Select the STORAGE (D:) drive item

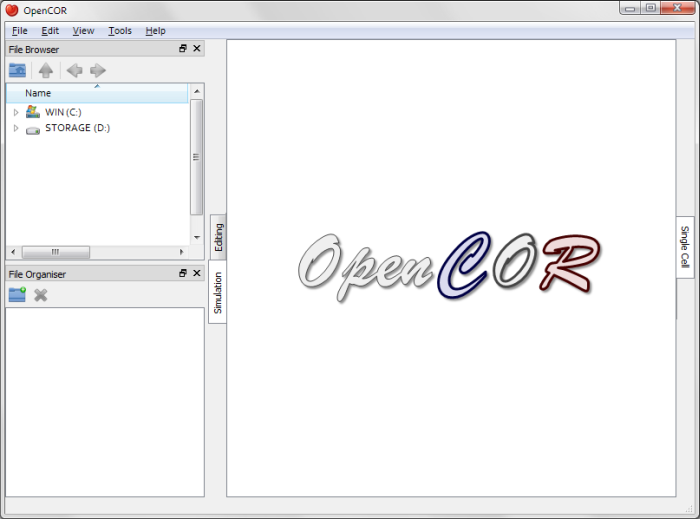(77, 128)
